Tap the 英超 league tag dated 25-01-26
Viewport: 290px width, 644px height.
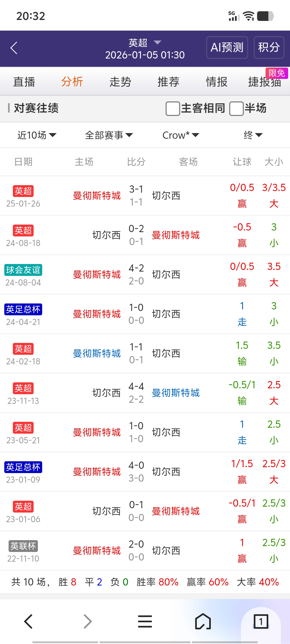[x=23, y=191]
